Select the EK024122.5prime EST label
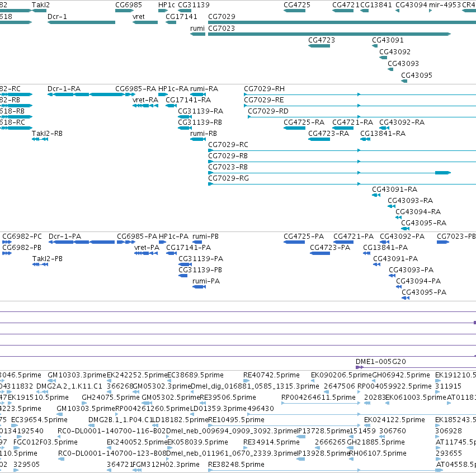This screenshot has height=473, width=476. [394, 420]
